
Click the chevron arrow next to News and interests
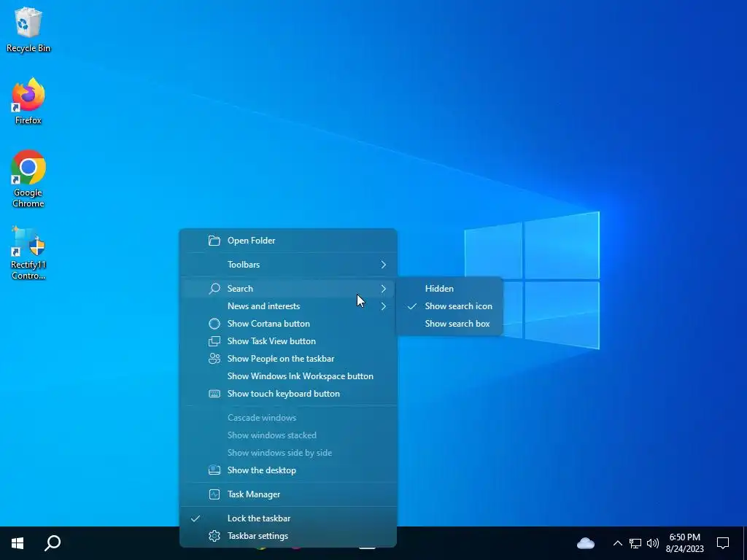point(384,306)
